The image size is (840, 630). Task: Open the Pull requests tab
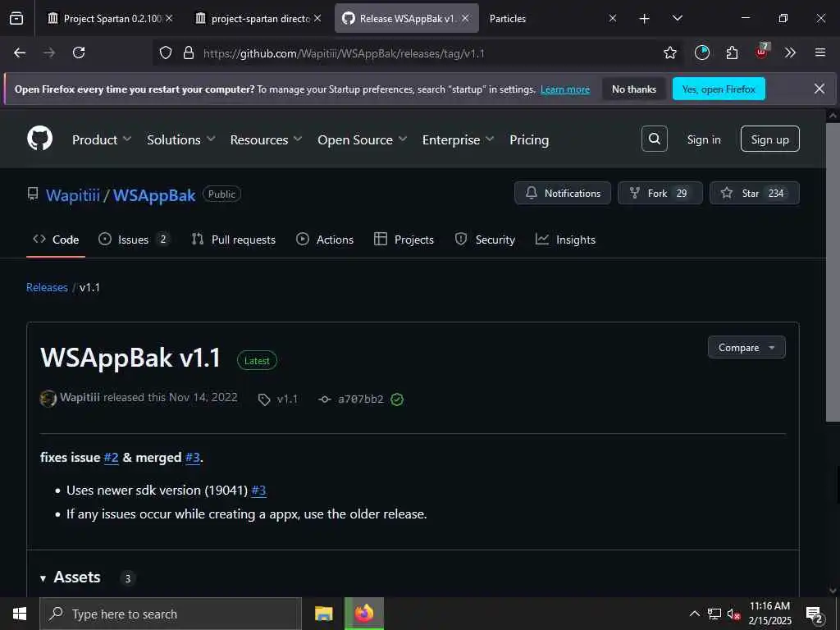[x=234, y=240]
